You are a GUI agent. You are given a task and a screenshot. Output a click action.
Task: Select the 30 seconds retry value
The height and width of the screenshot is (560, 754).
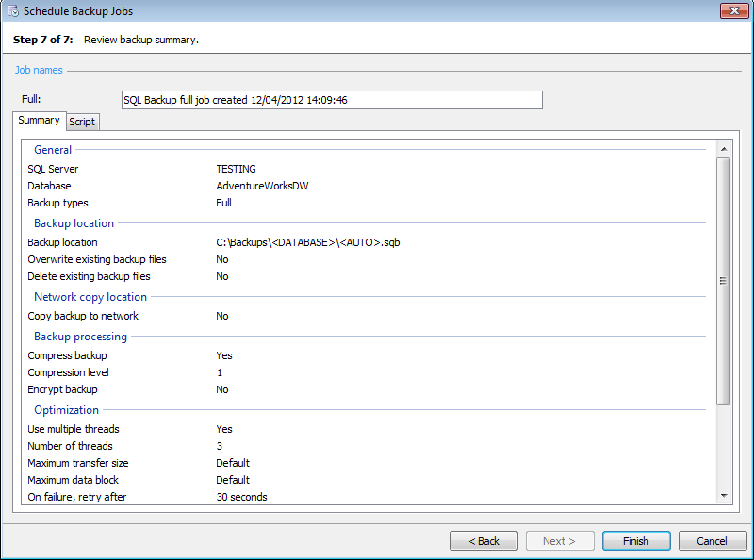tap(241, 497)
